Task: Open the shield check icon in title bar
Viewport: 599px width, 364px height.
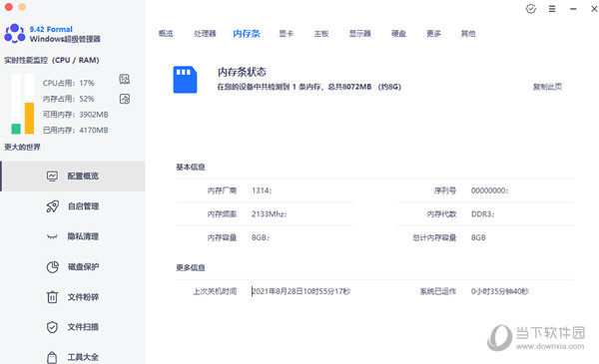Action: click(531, 9)
